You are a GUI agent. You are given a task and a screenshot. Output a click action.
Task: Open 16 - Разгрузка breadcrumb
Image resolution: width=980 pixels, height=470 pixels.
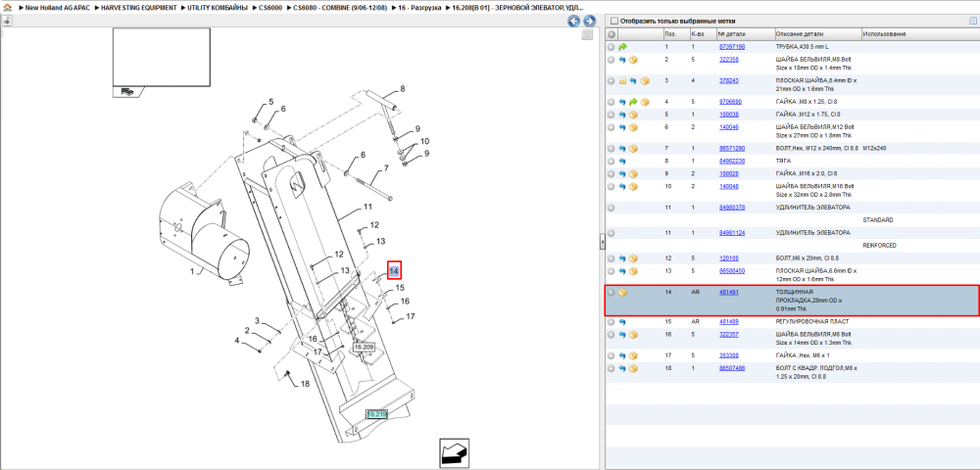tap(422, 8)
